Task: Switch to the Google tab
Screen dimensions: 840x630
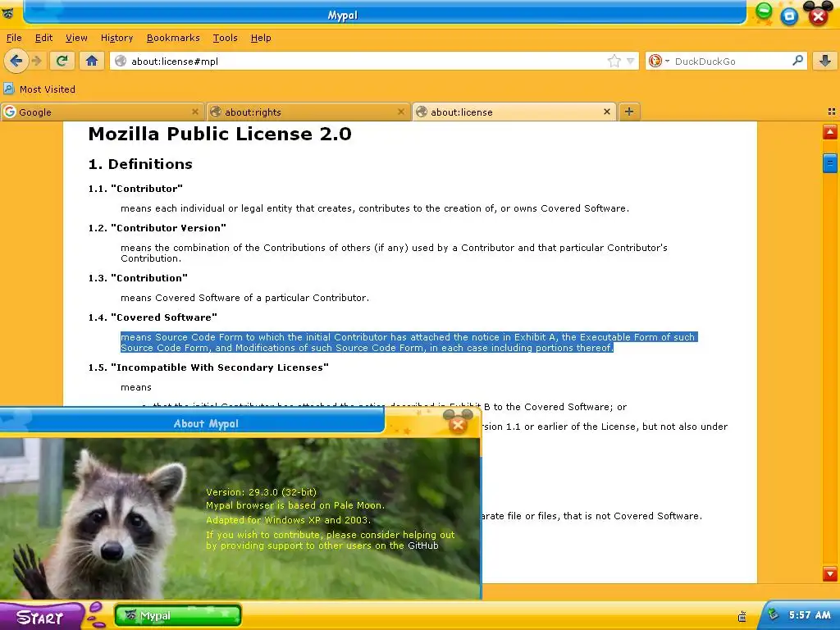Action: click(x=102, y=112)
